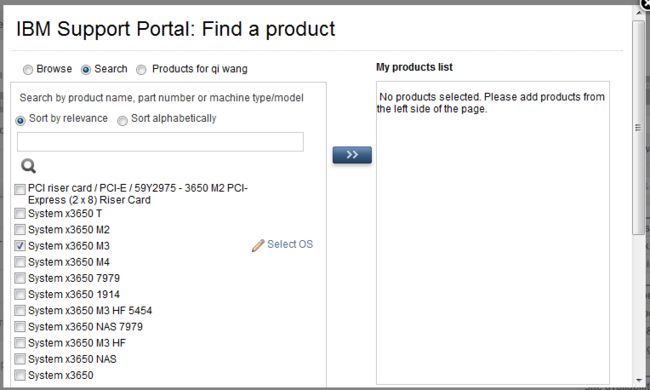Open the Select OS link

[x=290, y=244]
